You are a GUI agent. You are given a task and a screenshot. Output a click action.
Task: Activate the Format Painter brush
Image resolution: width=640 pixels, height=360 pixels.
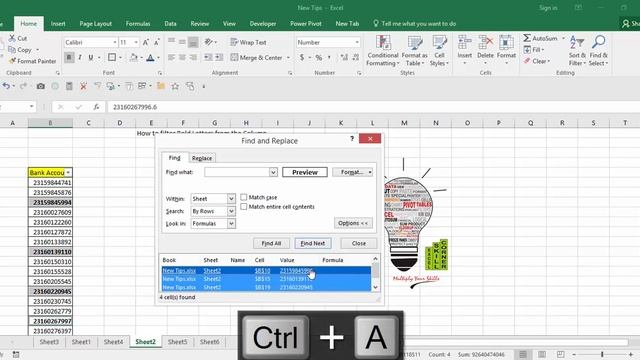coord(13,61)
